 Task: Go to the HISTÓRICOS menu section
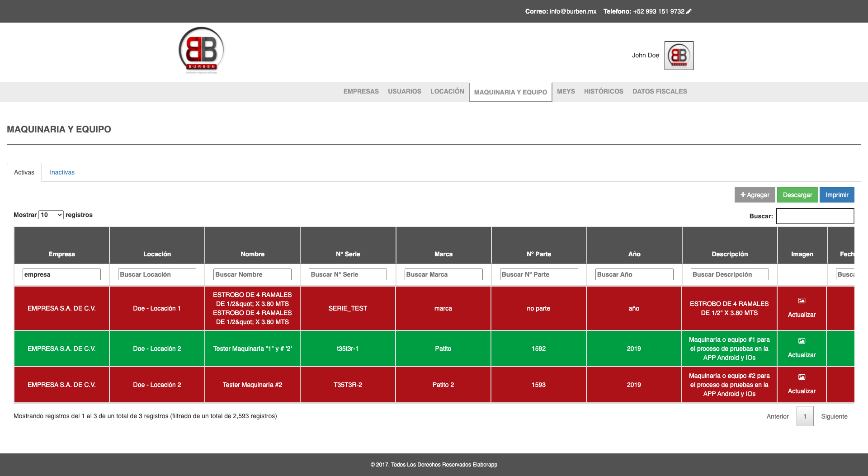tap(603, 91)
